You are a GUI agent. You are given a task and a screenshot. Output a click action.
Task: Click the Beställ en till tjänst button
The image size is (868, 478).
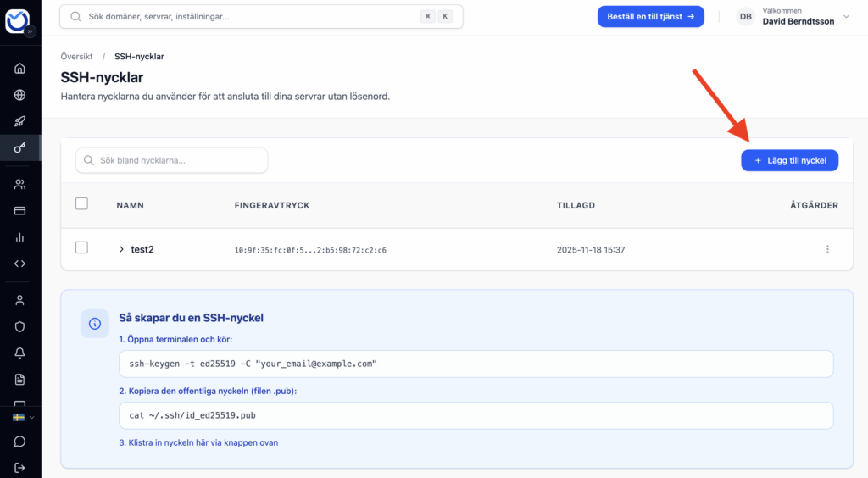tap(650, 17)
